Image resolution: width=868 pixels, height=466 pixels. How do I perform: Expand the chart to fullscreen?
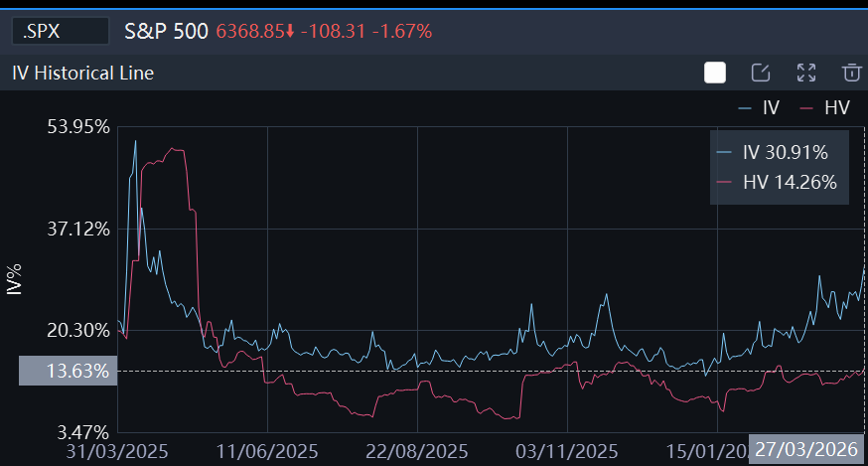(806, 73)
